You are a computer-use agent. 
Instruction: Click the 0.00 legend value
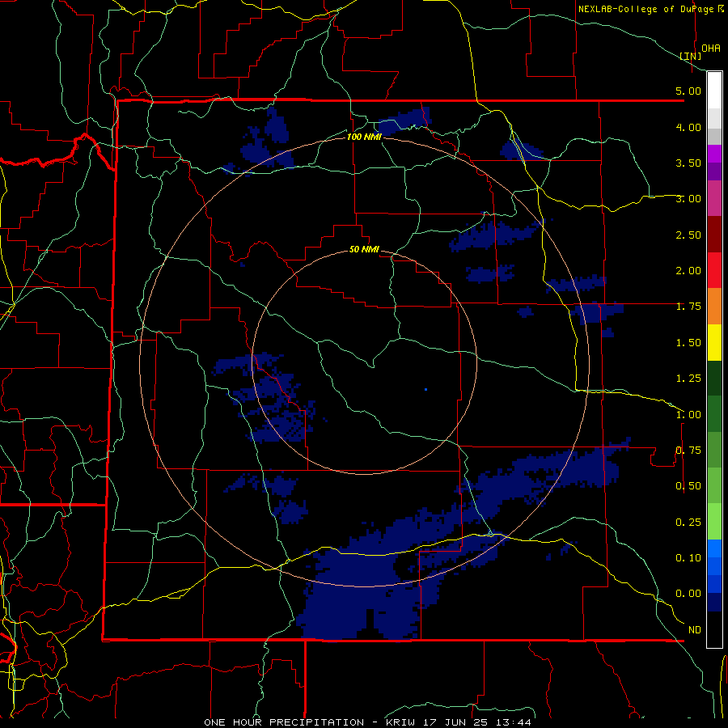688,594
